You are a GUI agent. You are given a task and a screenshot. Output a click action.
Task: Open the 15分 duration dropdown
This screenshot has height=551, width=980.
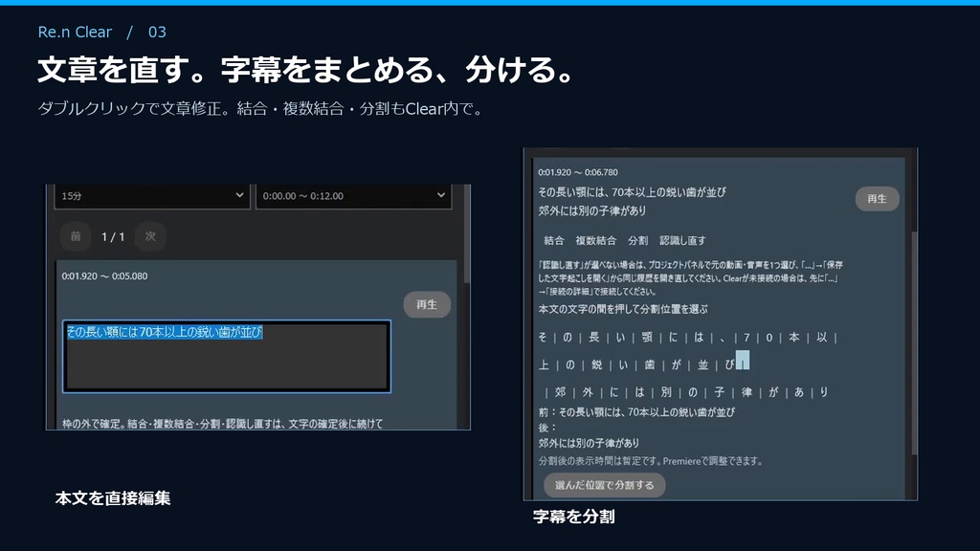pyautogui.click(x=152, y=195)
